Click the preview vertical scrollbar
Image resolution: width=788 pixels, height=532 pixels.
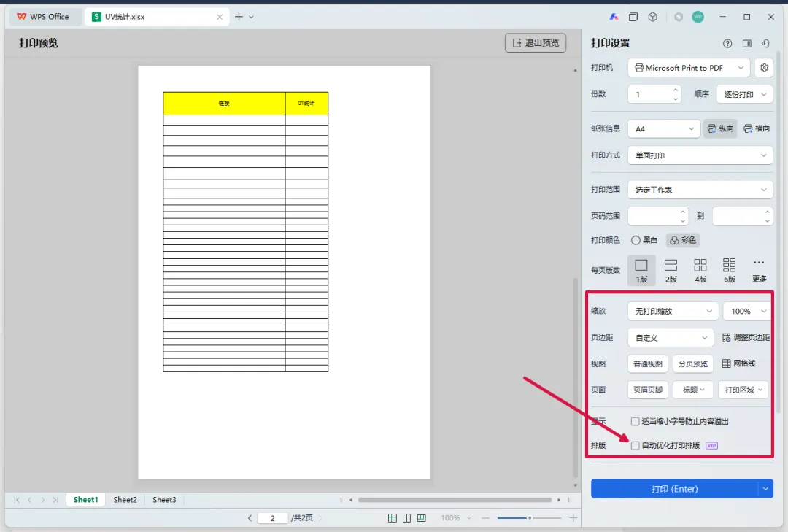tap(576, 377)
